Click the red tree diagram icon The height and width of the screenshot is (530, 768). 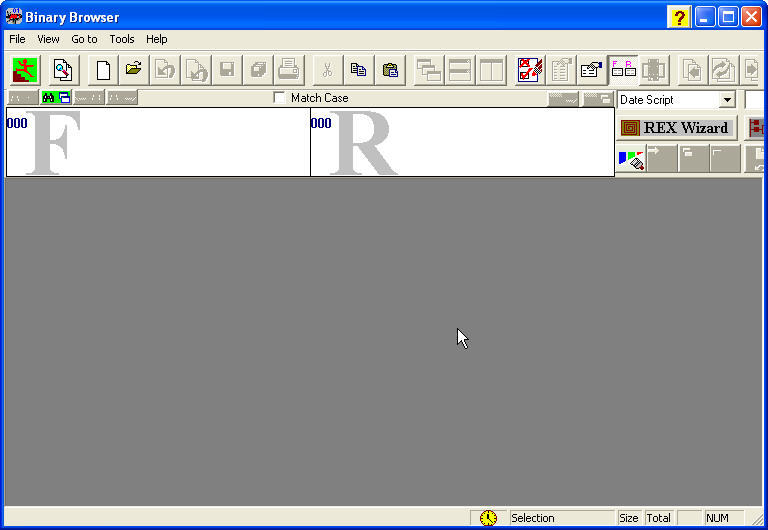pos(756,128)
